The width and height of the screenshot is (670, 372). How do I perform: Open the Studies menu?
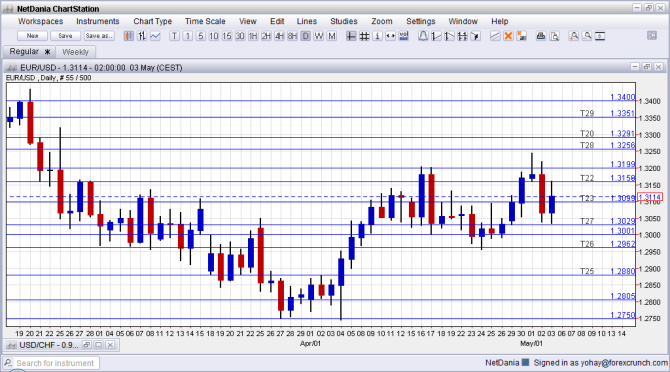(x=344, y=21)
